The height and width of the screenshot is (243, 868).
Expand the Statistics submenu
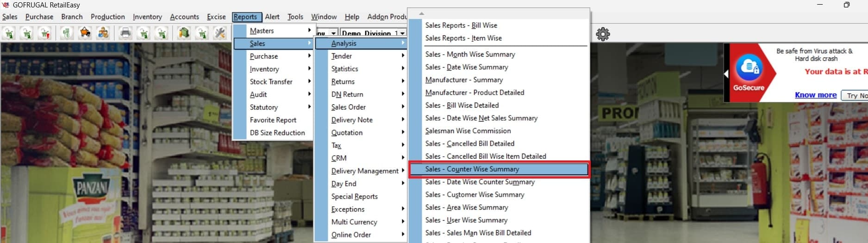tap(361, 69)
